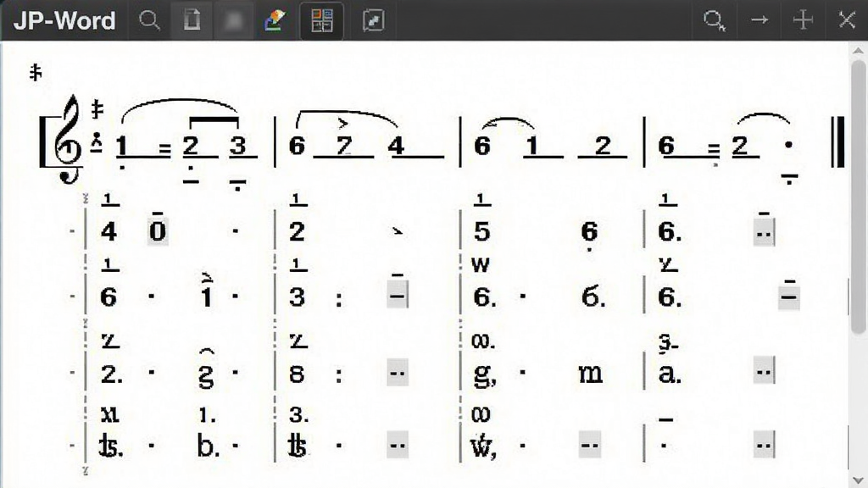868x488 pixels.
Task: Click the magnifier search icon beside JP-Word
Action: pyautogui.click(x=149, y=20)
